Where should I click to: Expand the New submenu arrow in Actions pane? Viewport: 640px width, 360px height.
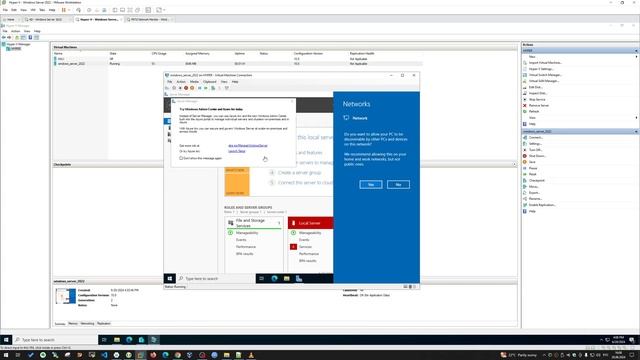(x=636, y=57)
